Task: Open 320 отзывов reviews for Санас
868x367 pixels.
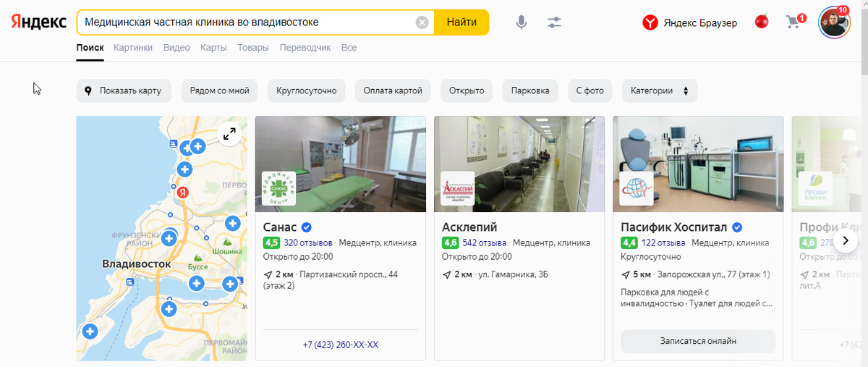Action: point(308,242)
